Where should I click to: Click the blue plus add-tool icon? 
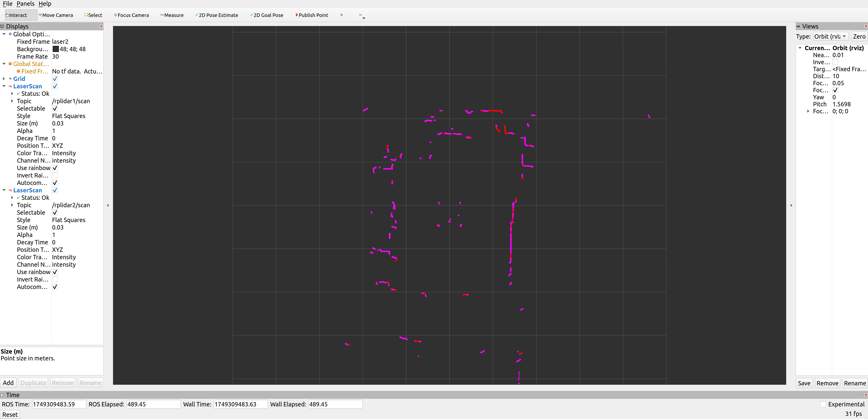click(x=341, y=15)
